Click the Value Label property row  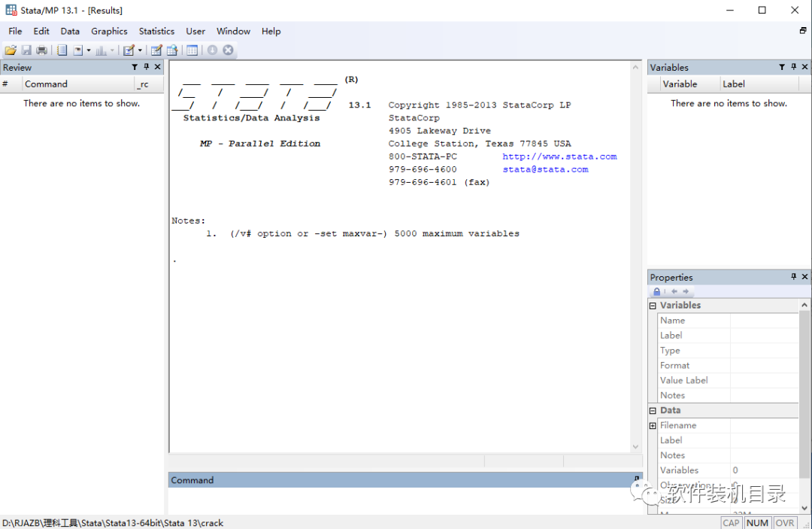728,380
